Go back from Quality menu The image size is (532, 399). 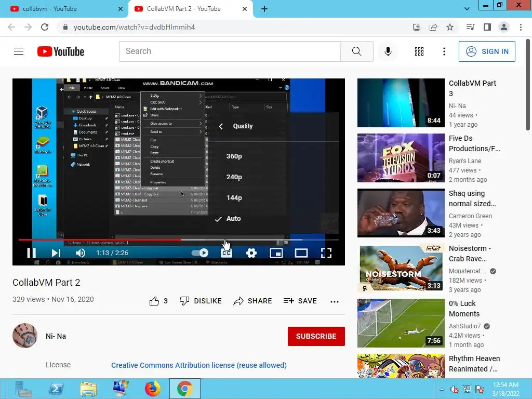(x=221, y=126)
